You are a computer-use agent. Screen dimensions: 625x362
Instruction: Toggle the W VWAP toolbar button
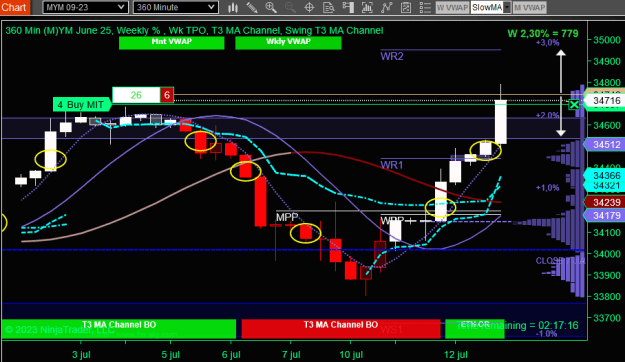coord(452,8)
